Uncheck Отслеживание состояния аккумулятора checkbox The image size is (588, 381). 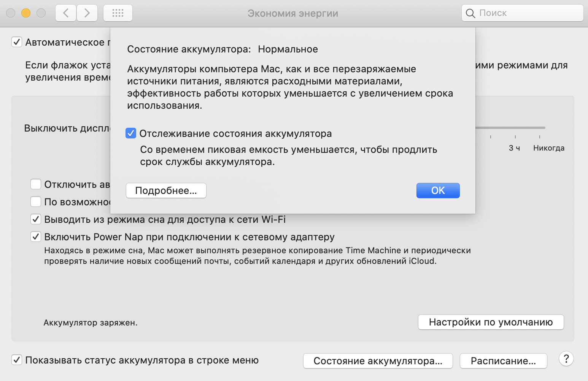tap(131, 133)
